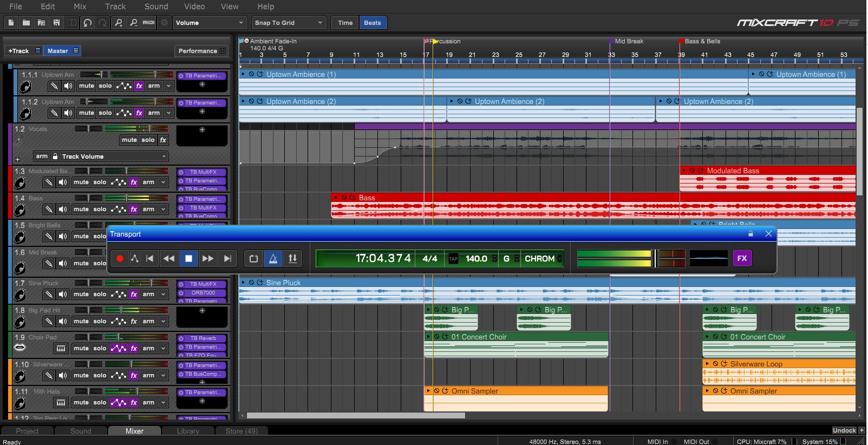The width and height of the screenshot is (868, 445).
Task: Open pencil edit tool on track 1.1.1
Action: point(54,86)
